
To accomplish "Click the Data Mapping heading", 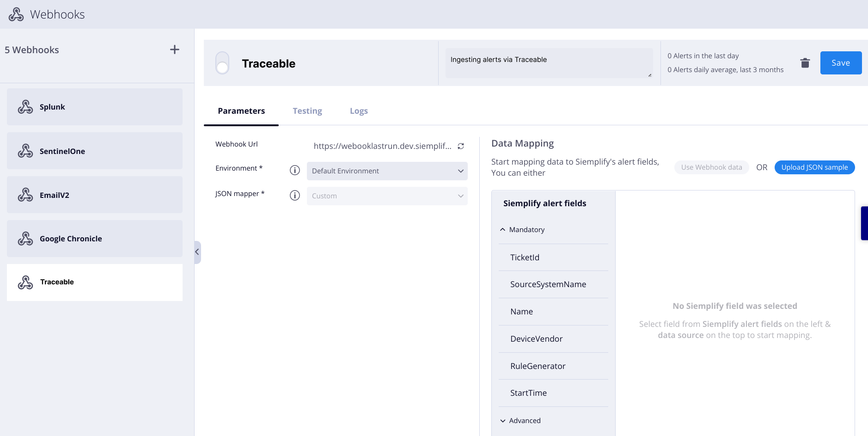I will click(x=523, y=143).
